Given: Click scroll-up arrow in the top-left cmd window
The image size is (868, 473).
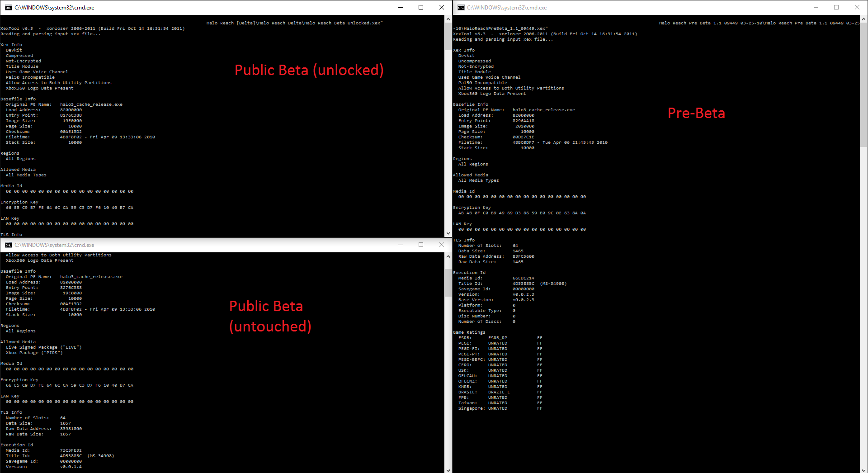Looking at the screenshot, I should coord(448,19).
